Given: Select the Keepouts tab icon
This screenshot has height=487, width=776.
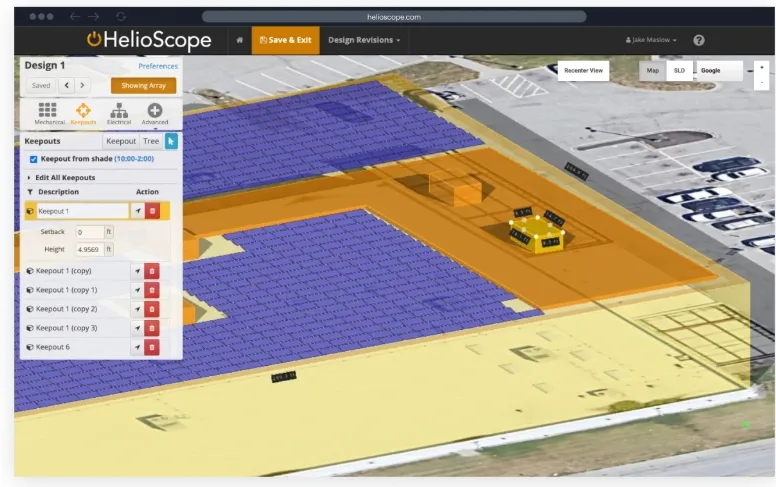Looking at the screenshot, I should tap(84, 113).
